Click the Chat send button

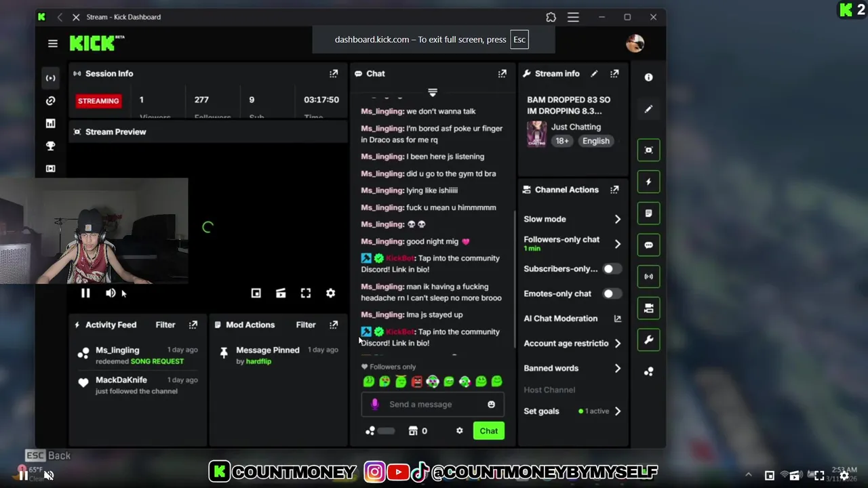(488, 431)
